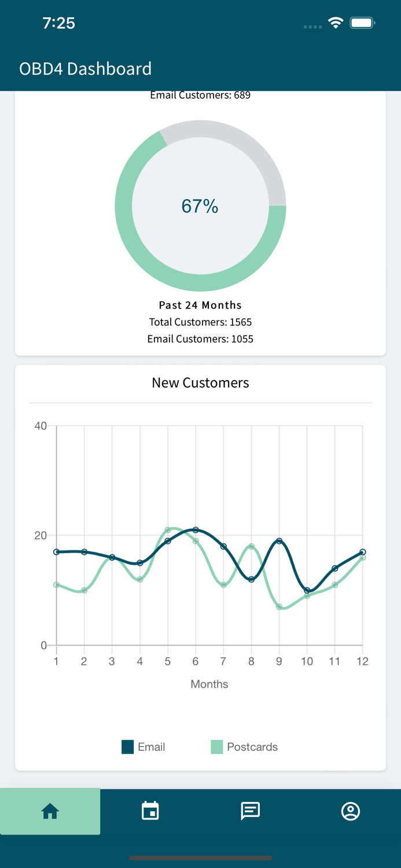Switch to the Calendar section
The width and height of the screenshot is (401, 868).
(150, 811)
